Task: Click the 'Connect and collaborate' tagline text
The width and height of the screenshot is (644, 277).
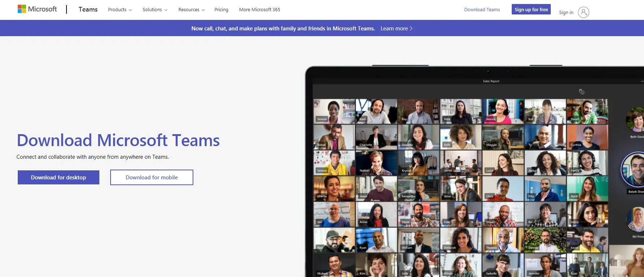Action: (x=93, y=157)
